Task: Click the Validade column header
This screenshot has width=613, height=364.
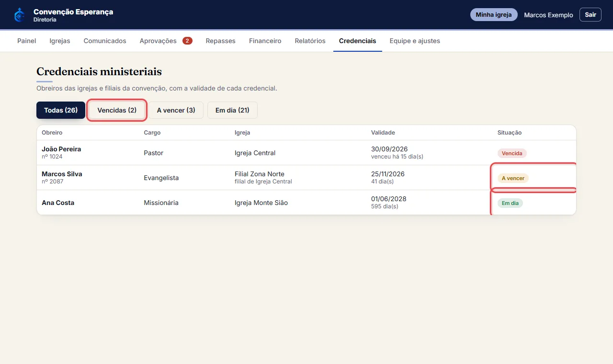Action: click(383, 133)
